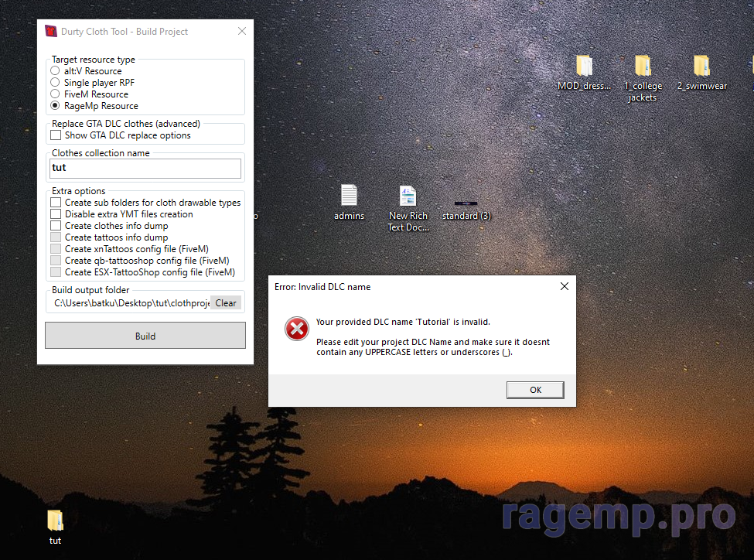This screenshot has width=754, height=560.
Task: Open the tut folder on desktop
Action: [x=55, y=521]
